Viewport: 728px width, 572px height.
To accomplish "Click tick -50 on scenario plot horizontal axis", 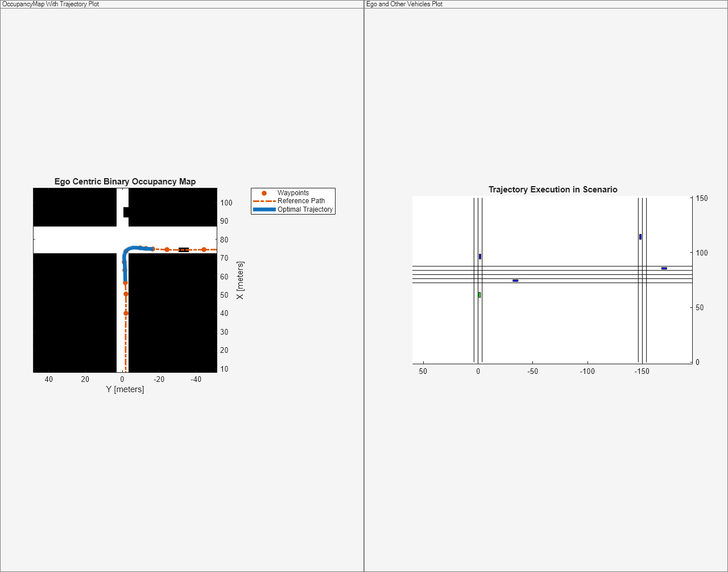I will point(533,371).
